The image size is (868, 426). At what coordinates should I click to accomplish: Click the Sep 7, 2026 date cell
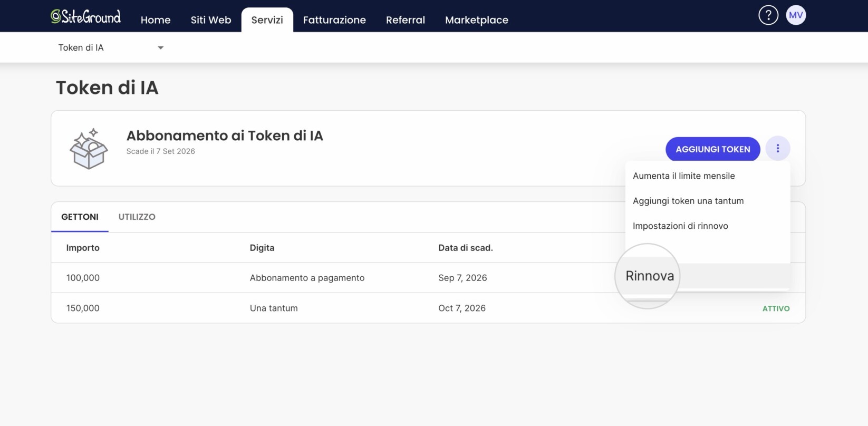pyautogui.click(x=462, y=278)
